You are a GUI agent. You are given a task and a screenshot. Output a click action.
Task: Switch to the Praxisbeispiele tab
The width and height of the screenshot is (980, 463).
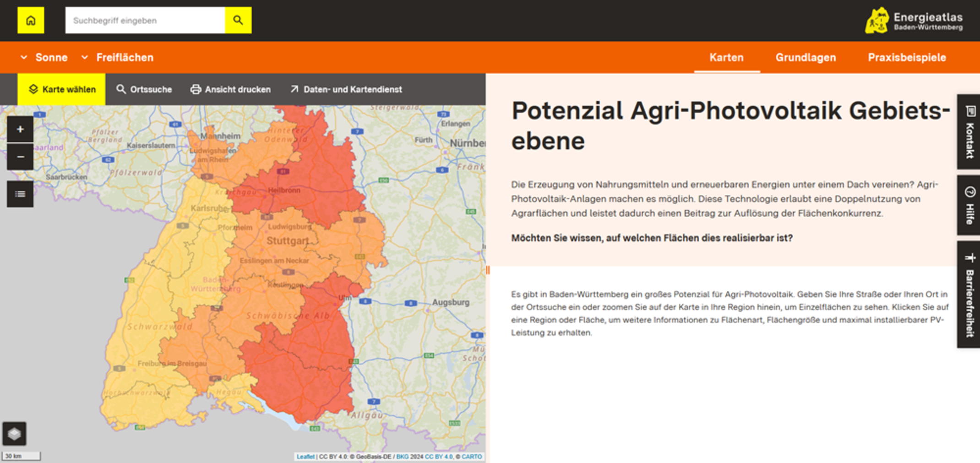[907, 57]
